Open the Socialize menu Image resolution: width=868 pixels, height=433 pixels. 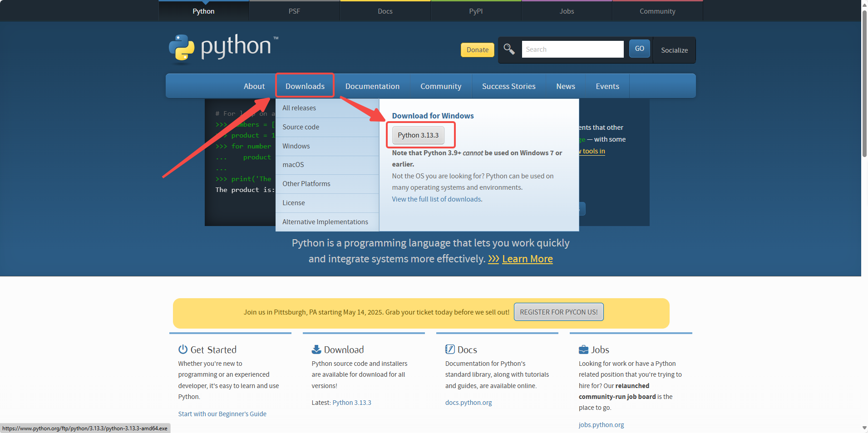(674, 50)
